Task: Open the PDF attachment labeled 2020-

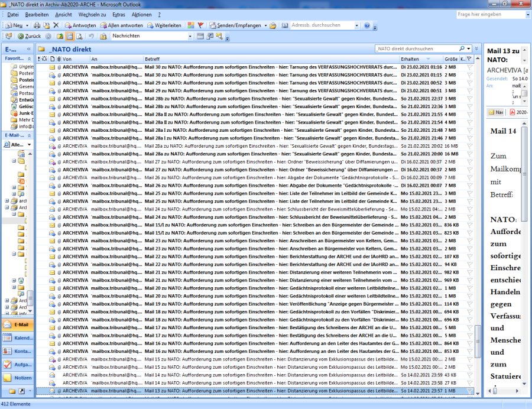Action: click(x=518, y=112)
